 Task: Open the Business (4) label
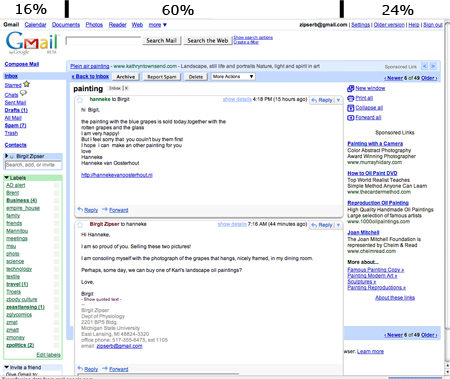pyautogui.click(x=22, y=200)
